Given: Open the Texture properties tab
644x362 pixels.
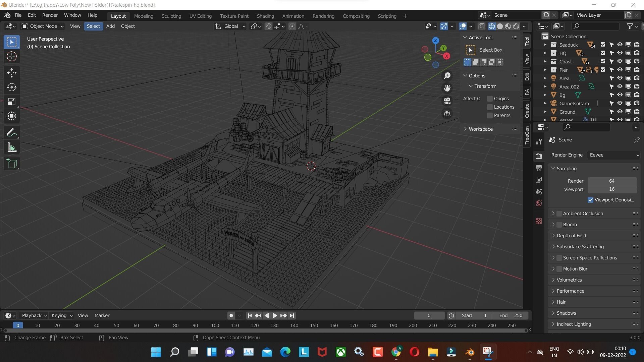Looking at the screenshot, I should coord(539,221).
